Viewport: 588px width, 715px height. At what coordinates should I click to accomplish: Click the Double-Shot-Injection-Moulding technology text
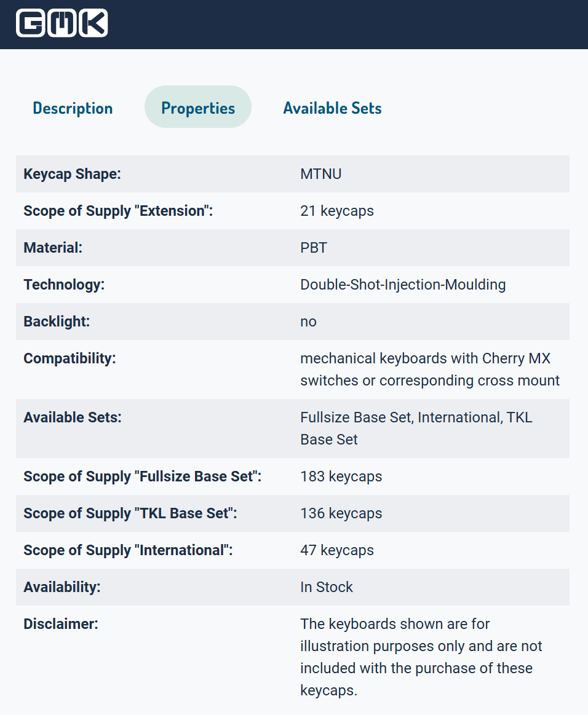click(403, 285)
